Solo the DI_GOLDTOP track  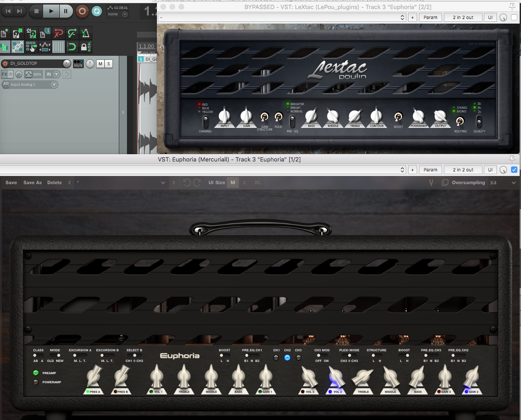(109, 64)
